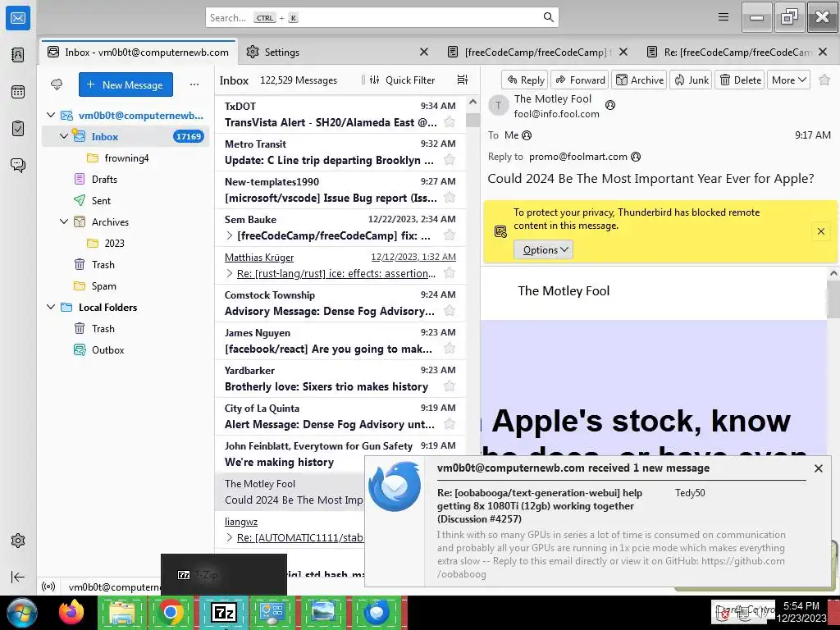Toggle the Quick Filter bar
This screenshot has width=840, height=630.
[402, 80]
